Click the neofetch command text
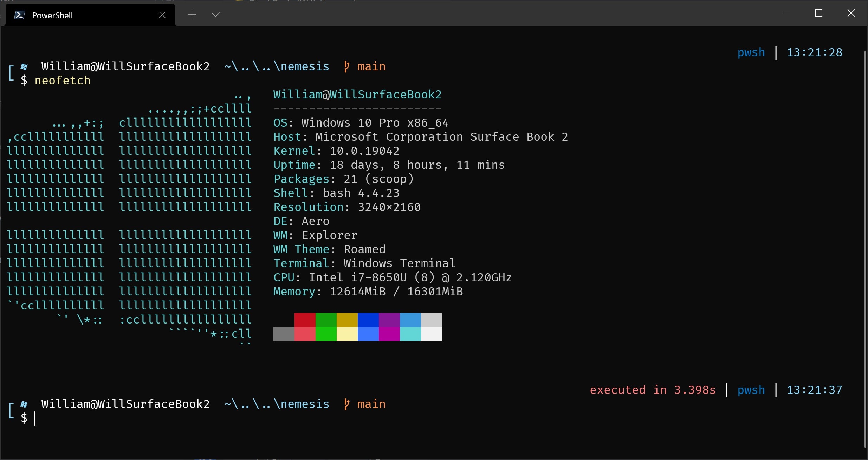The image size is (868, 460). point(63,81)
